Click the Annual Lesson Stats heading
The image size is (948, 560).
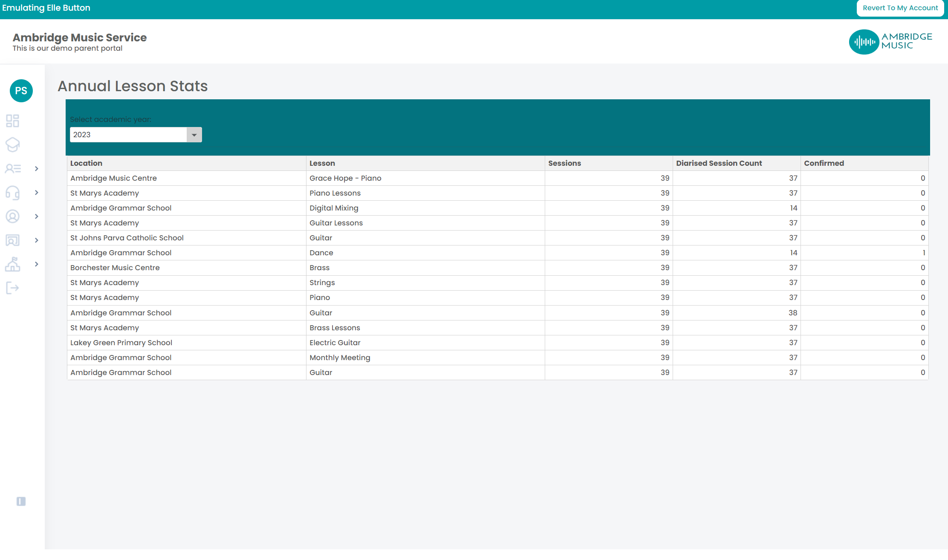point(133,86)
